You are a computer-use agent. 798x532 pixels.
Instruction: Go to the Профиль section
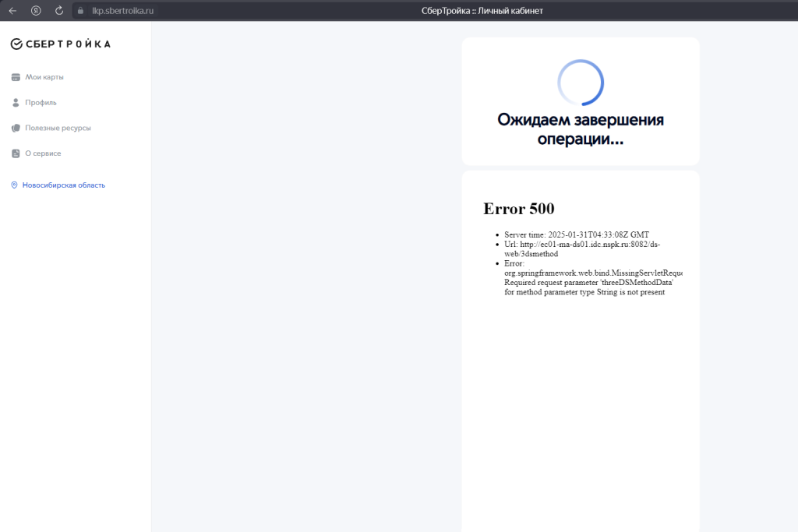point(41,103)
